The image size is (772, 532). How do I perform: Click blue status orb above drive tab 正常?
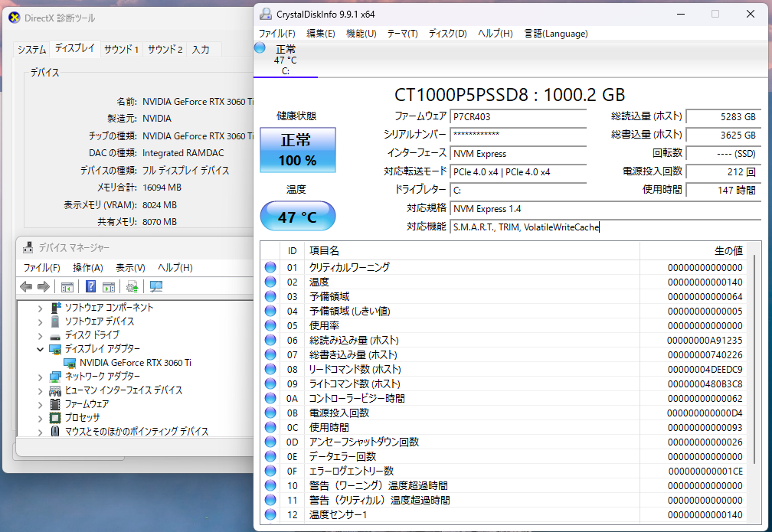[260, 47]
